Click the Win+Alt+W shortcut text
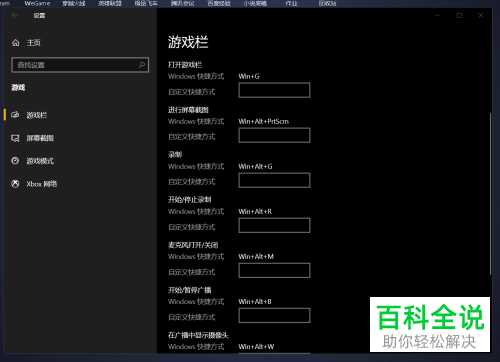Image resolution: width=500 pixels, height=362 pixels. [256, 346]
